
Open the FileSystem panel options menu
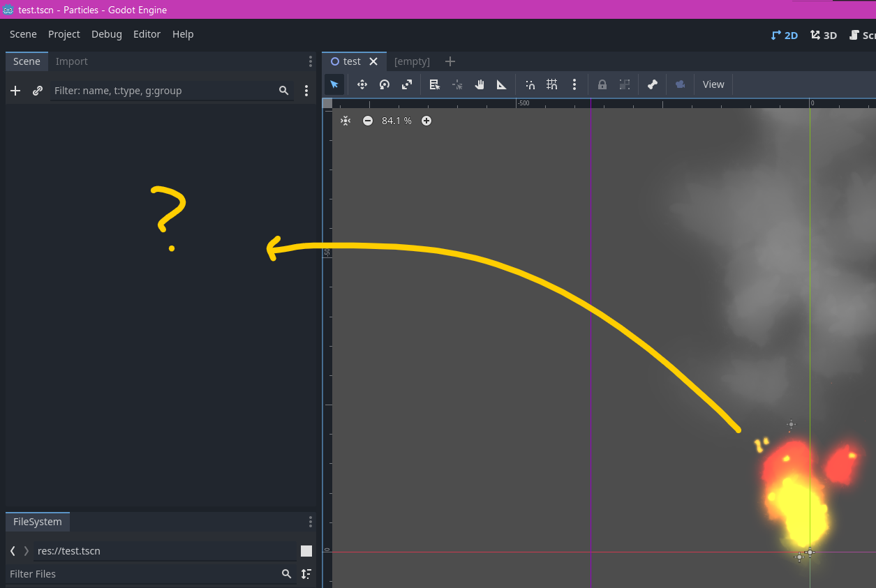(x=310, y=522)
